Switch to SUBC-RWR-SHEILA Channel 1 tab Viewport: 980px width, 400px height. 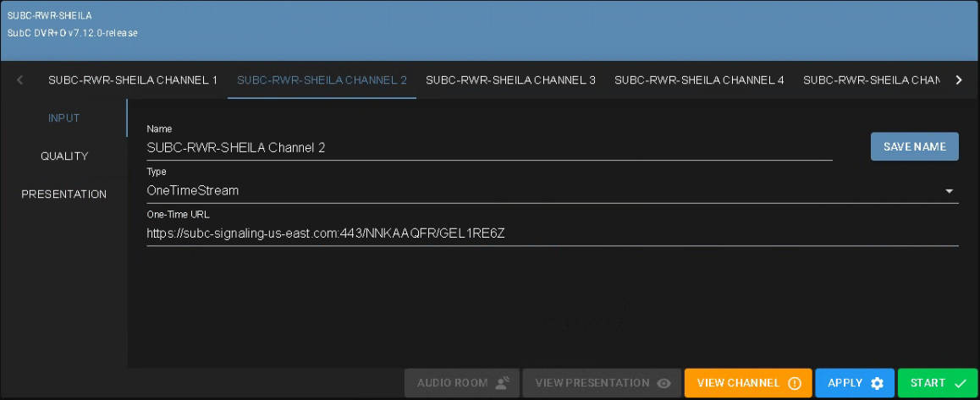pos(133,80)
